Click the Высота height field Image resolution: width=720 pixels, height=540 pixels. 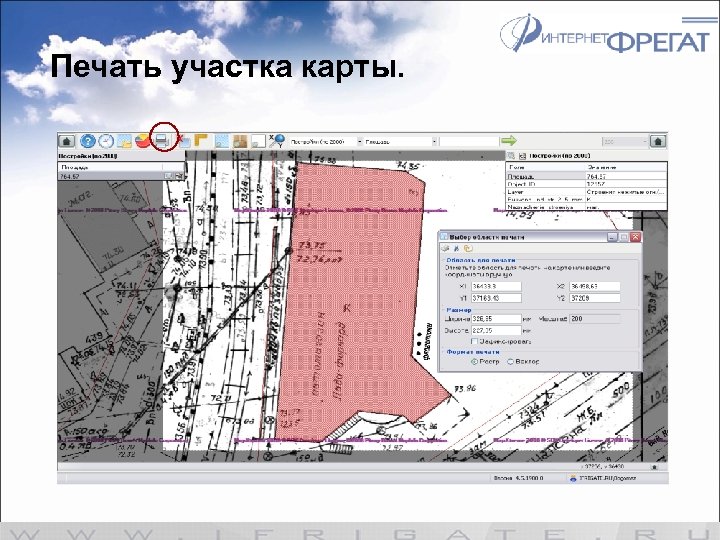pyautogui.click(x=496, y=331)
